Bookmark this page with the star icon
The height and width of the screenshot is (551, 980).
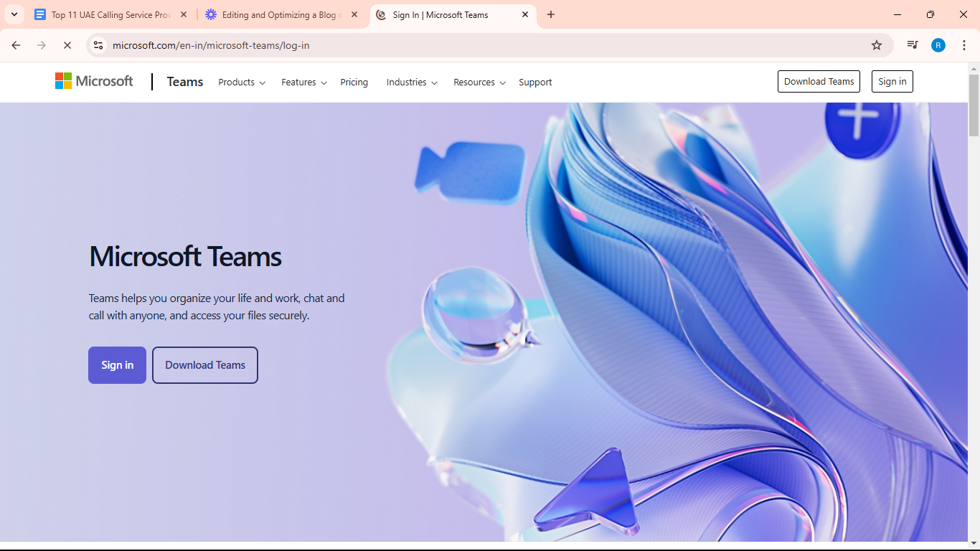(x=877, y=45)
